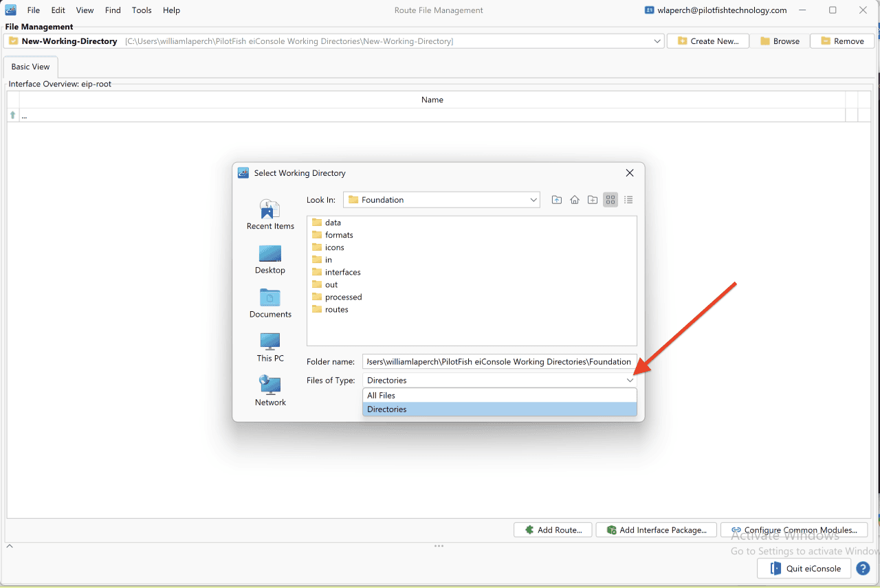The image size is (880, 588).
Task: Open the View menu
Action: click(x=85, y=10)
